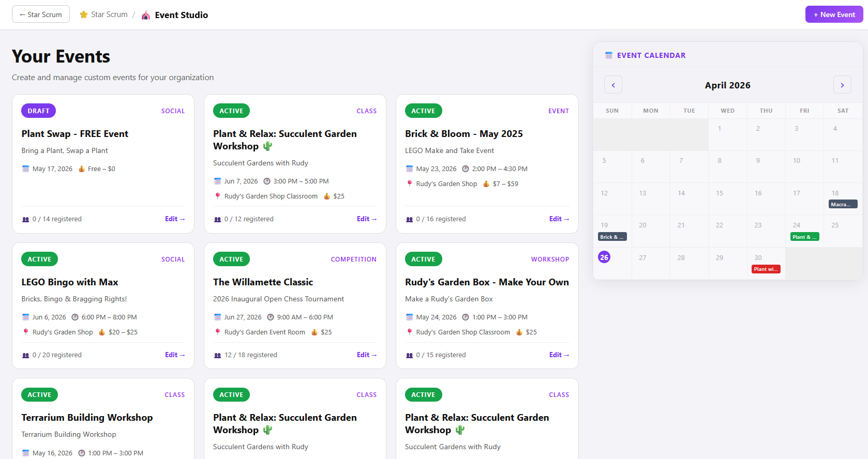Viewport: 868px width, 459px height.
Task: Edit The Willamette Classic event
Action: [367, 355]
